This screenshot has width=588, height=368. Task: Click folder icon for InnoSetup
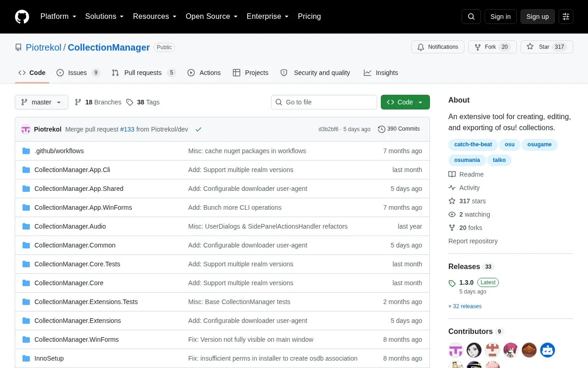pyautogui.click(x=26, y=358)
